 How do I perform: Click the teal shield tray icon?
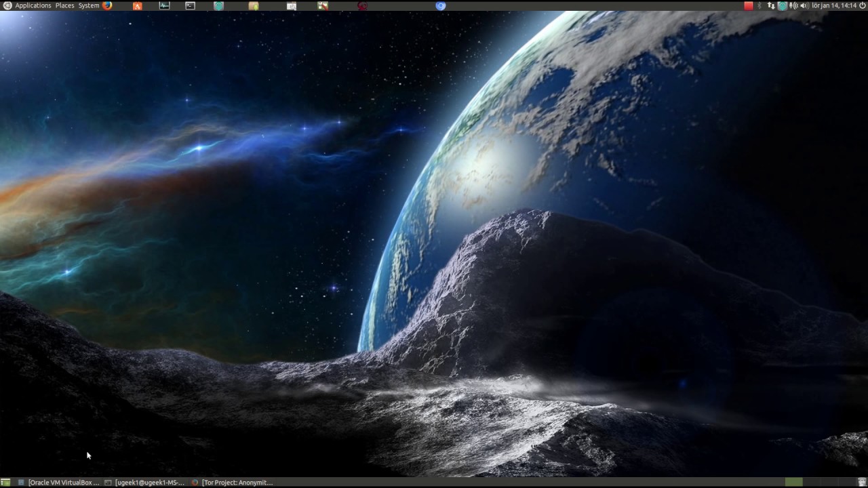[782, 5]
